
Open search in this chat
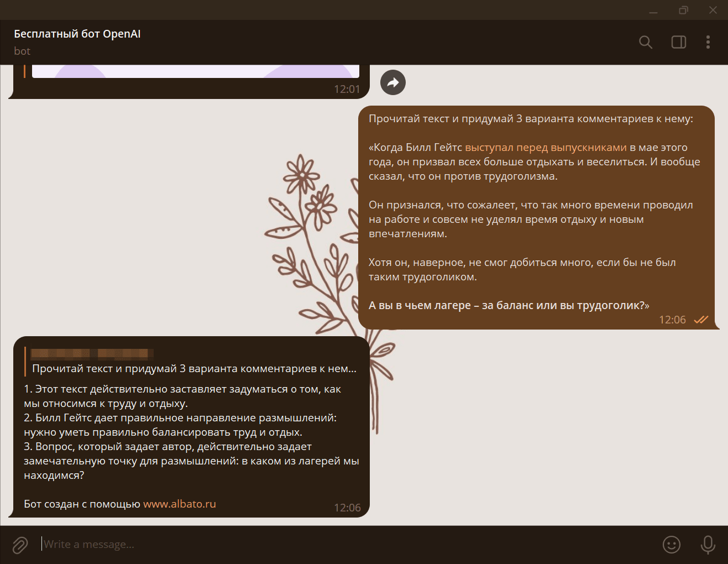[x=646, y=42]
